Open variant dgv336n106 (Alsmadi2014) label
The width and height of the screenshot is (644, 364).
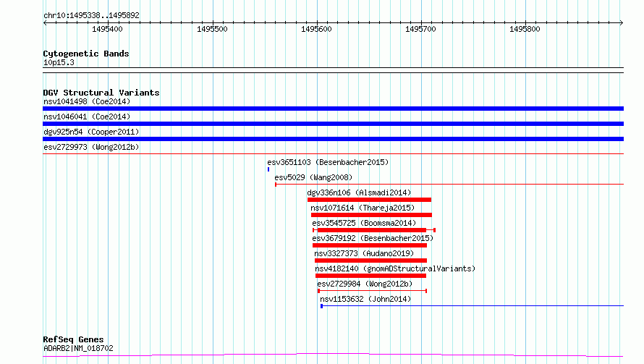[x=359, y=192]
